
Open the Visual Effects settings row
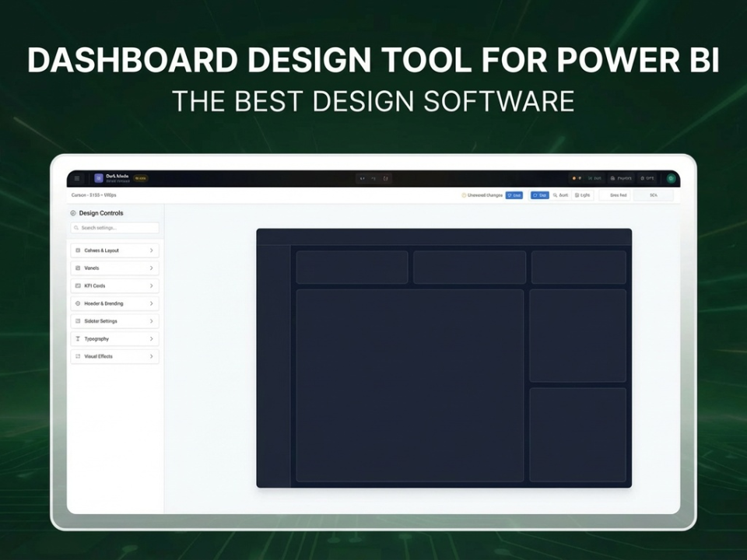coord(115,356)
